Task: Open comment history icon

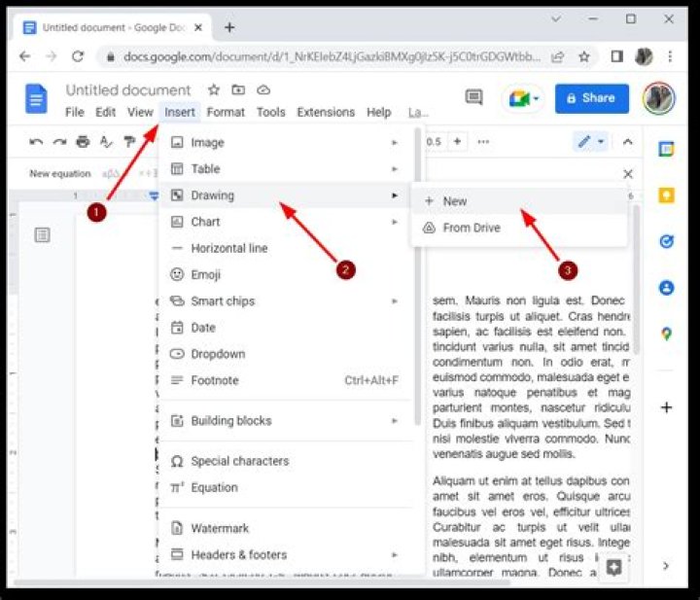Action: (x=473, y=97)
